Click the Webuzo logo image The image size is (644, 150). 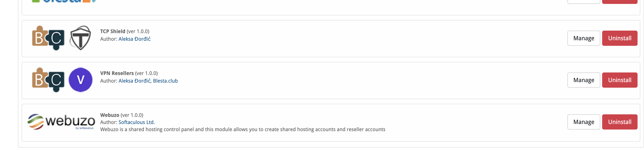(61, 122)
